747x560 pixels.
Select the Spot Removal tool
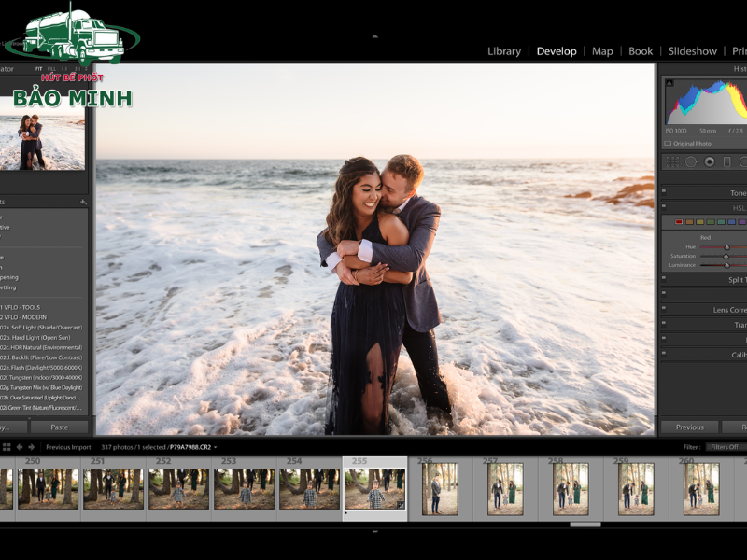691,161
